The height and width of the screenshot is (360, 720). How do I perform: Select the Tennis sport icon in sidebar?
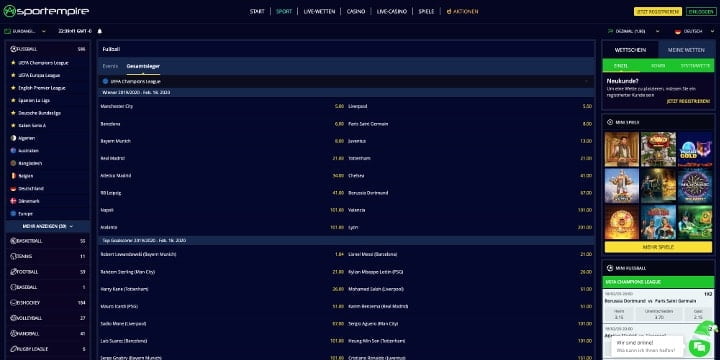click(x=14, y=256)
